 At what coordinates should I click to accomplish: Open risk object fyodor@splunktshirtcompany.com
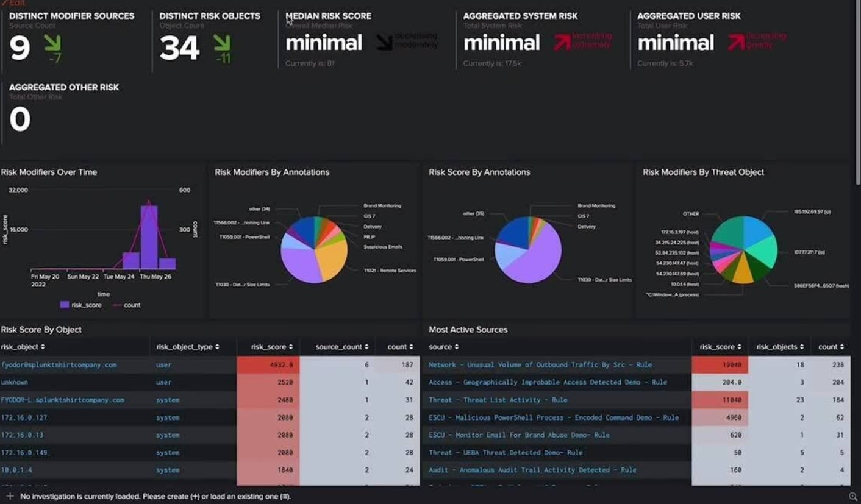(x=59, y=365)
